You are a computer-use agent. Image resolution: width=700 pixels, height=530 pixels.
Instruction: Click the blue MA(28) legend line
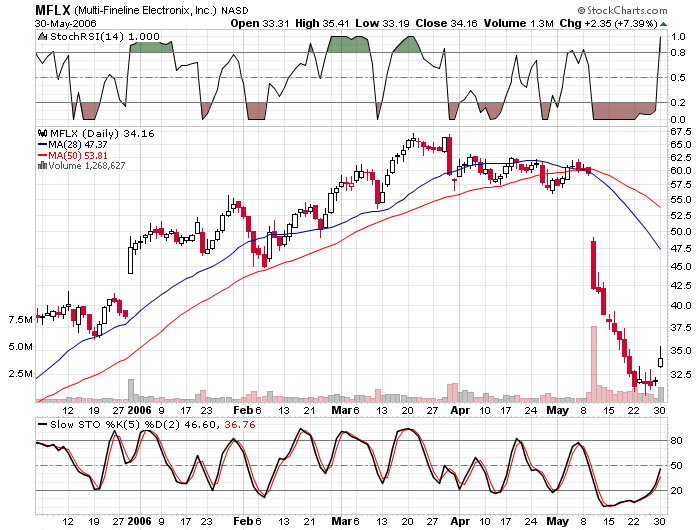point(43,144)
